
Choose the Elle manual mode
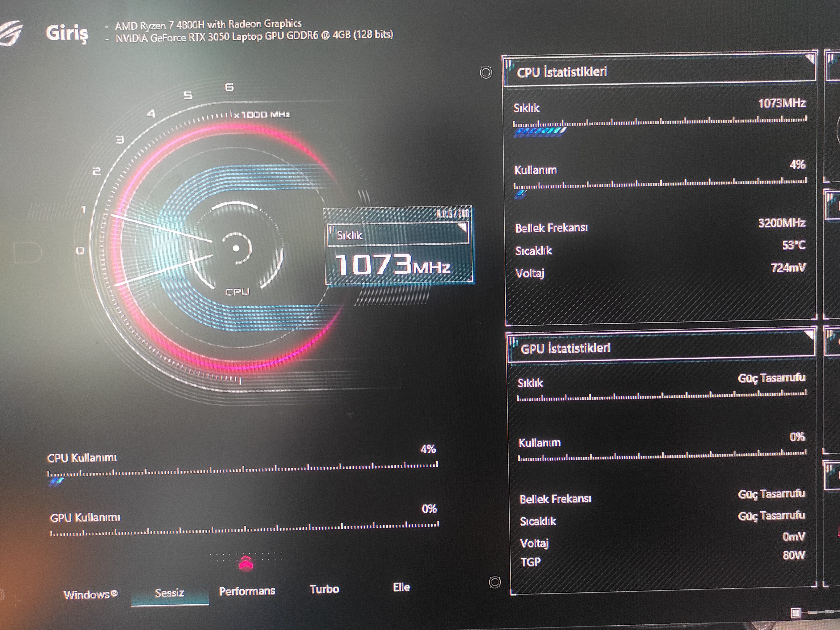[401, 587]
